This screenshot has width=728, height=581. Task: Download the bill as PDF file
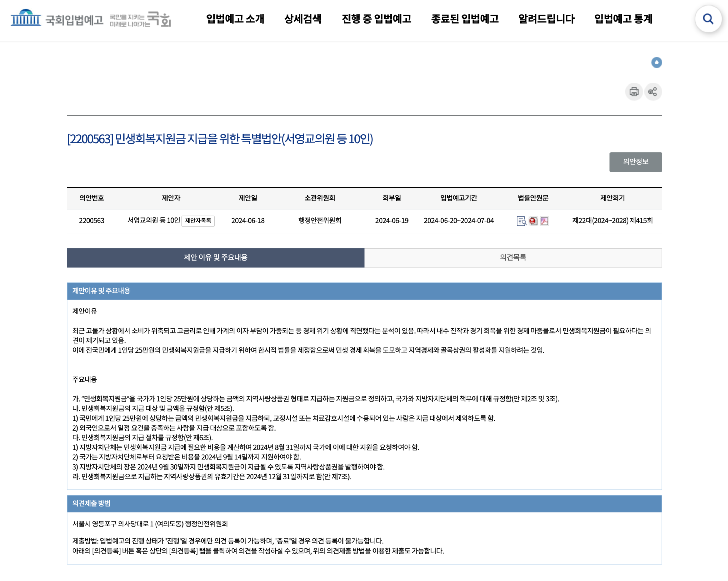tap(545, 221)
